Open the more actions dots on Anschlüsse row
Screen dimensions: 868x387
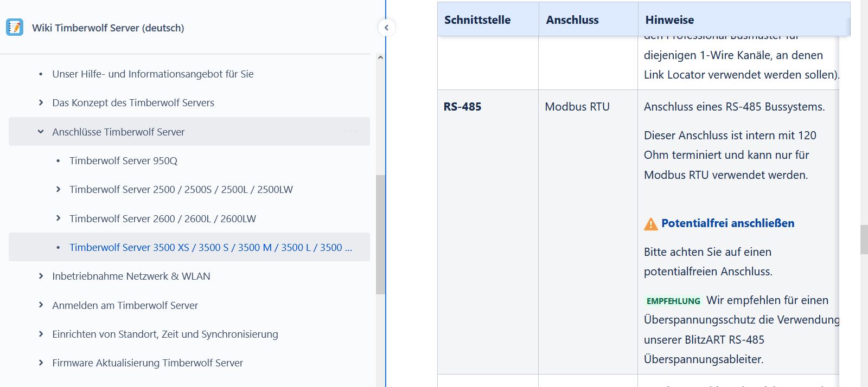tap(351, 132)
